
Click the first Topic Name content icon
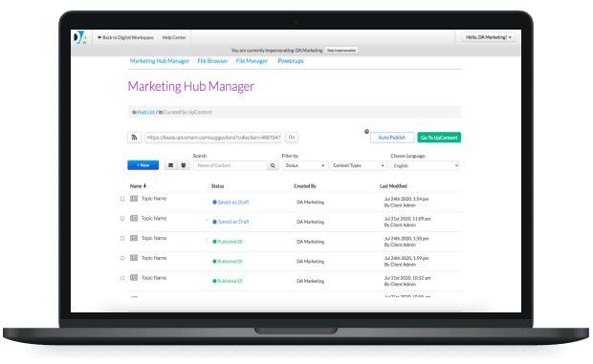click(x=134, y=199)
